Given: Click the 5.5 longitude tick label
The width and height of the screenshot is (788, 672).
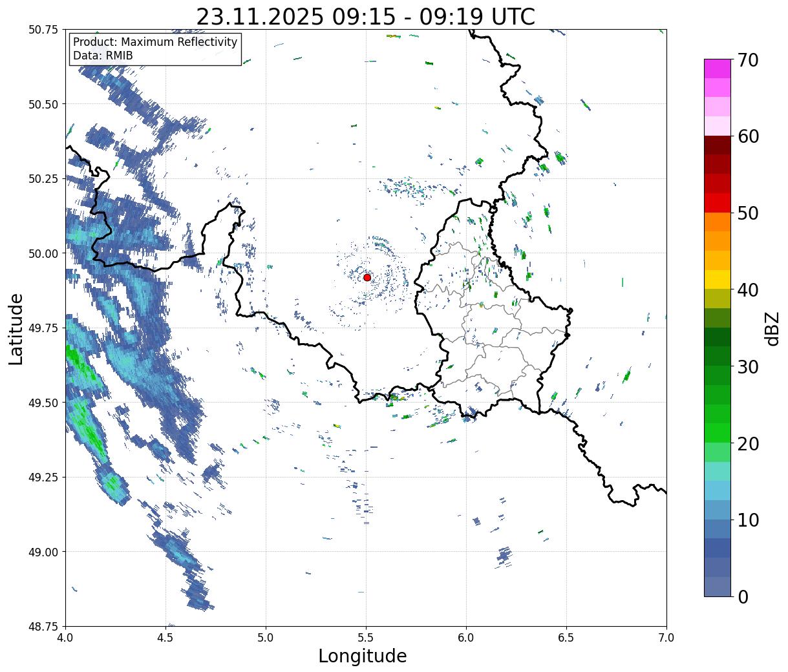Looking at the screenshot, I should point(366,638).
